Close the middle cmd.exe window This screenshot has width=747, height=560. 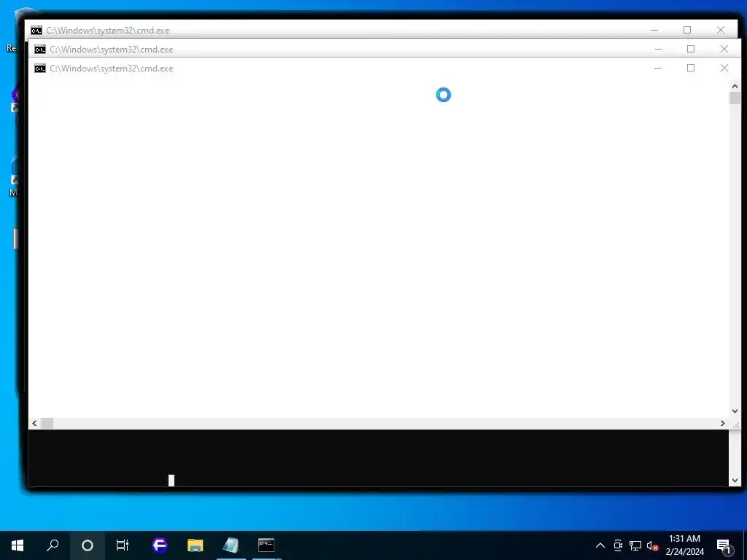coord(724,49)
